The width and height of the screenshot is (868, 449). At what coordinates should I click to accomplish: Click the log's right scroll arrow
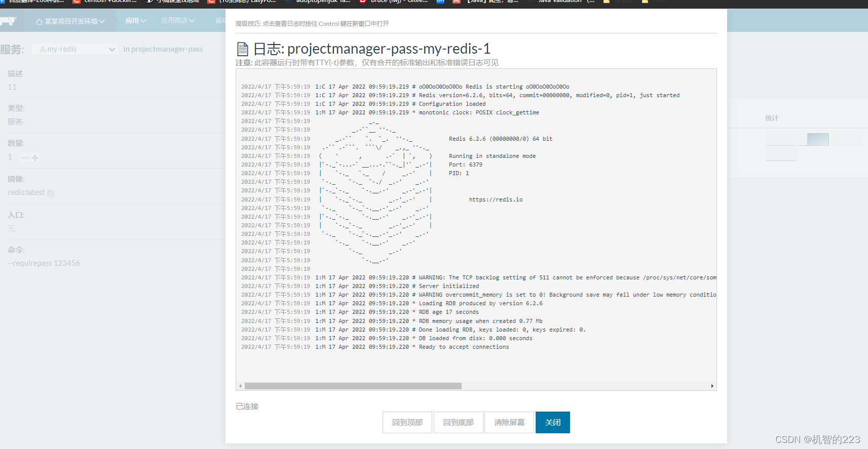(x=712, y=386)
